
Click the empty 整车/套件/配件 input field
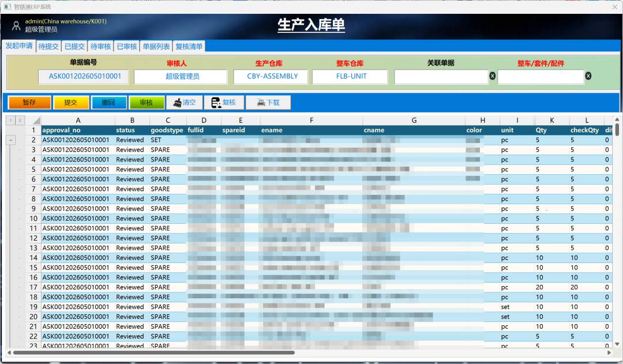tap(541, 76)
